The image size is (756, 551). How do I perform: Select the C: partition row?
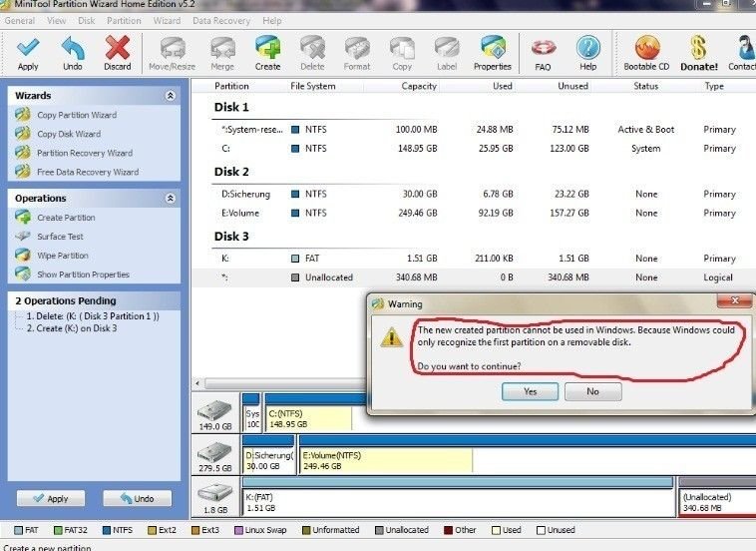(475, 148)
